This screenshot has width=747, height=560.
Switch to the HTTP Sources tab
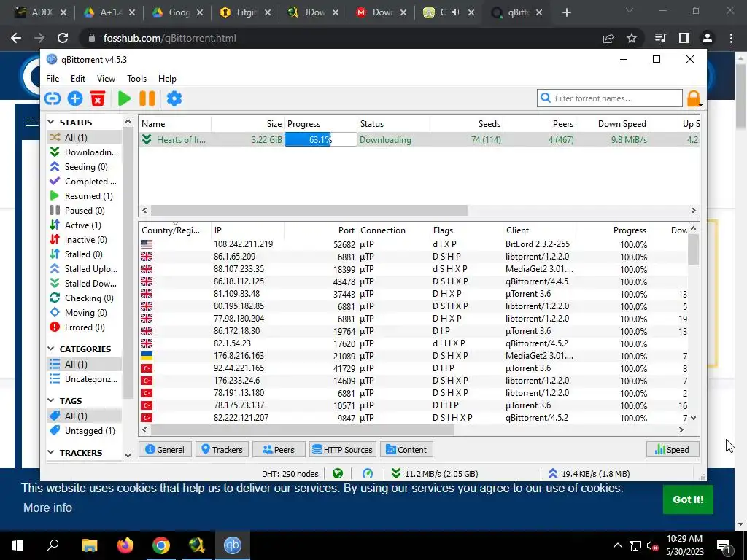[343, 449]
